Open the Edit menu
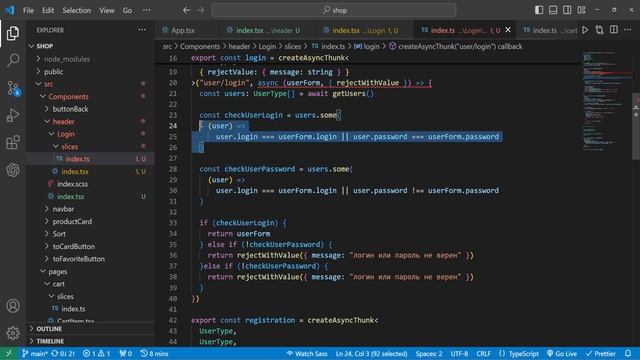Image resolution: width=640 pixels, height=360 pixels. pyautogui.click(x=48, y=10)
